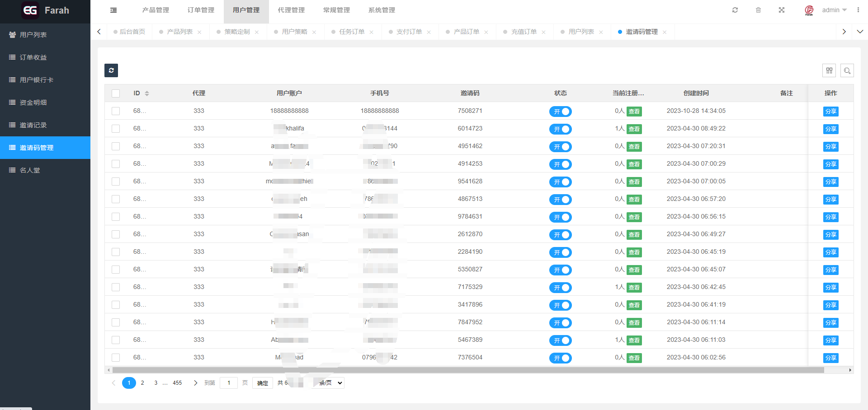
Task: Click the refresh icon in top header
Action: (x=735, y=10)
